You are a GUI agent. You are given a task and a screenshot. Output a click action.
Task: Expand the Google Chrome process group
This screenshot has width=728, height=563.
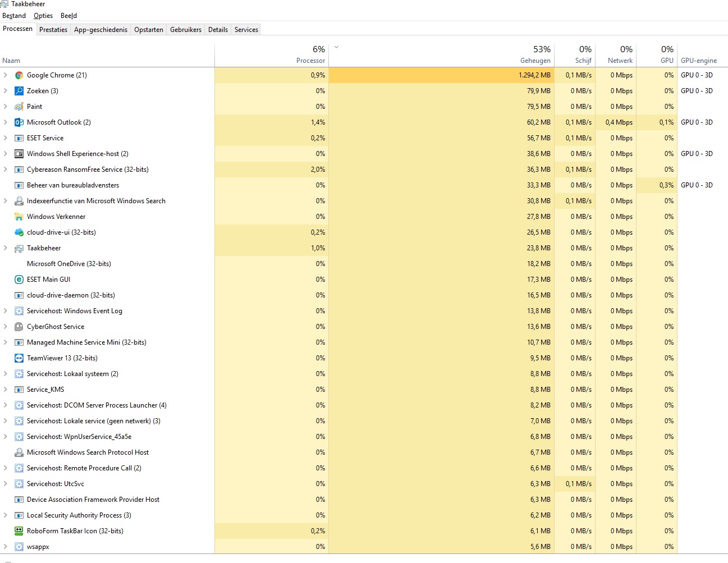click(x=6, y=75)
